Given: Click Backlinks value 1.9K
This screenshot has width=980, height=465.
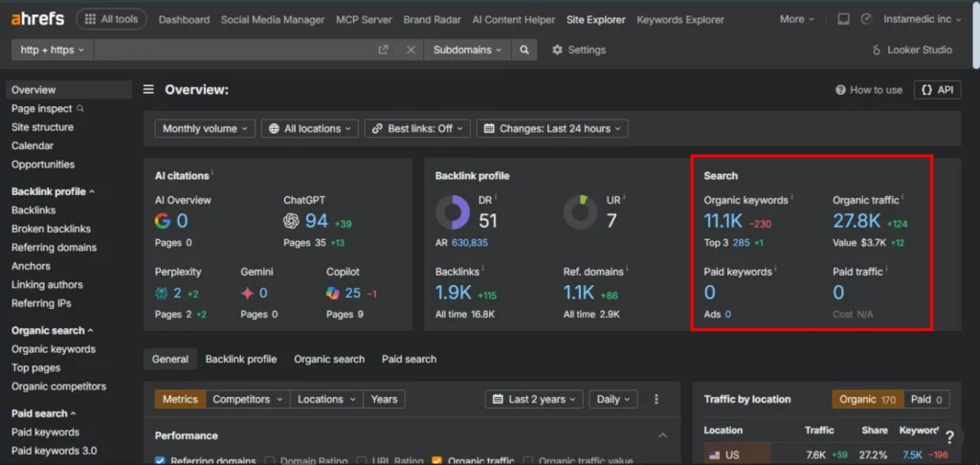Looking at the screenshot, I should tap(453, 293).
